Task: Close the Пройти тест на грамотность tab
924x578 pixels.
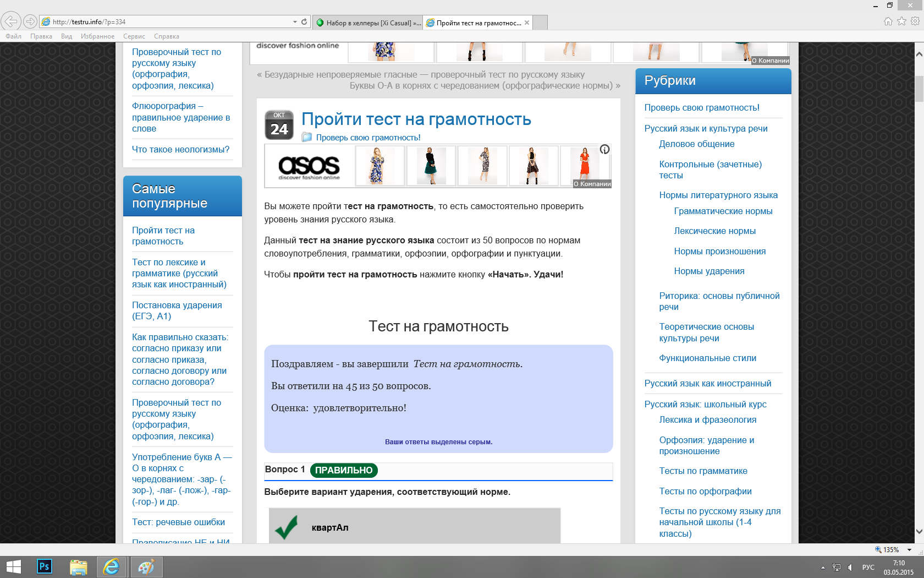Action: (x=527, y=23)
